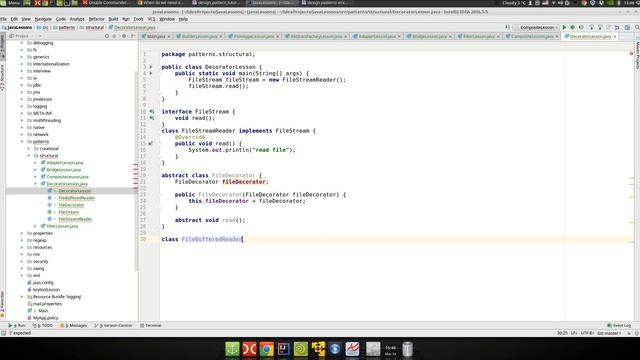Open the CompositeLesson run configuration dropdown
The image size is (640, 360).
(536, 27)
